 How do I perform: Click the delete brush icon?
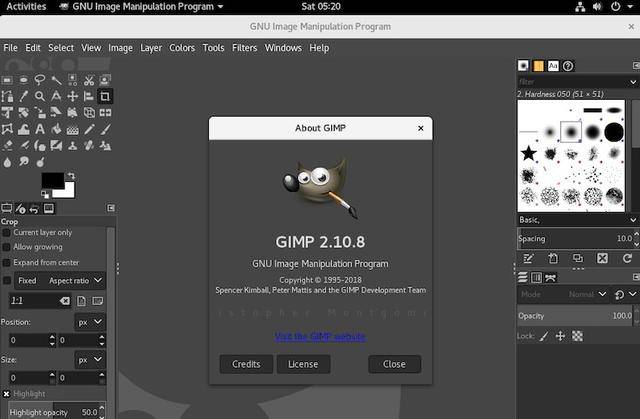(x=602, y=258)
